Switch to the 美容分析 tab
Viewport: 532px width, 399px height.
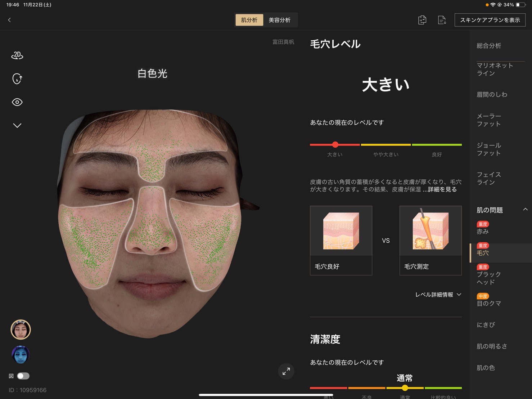(x=280, y=20)
